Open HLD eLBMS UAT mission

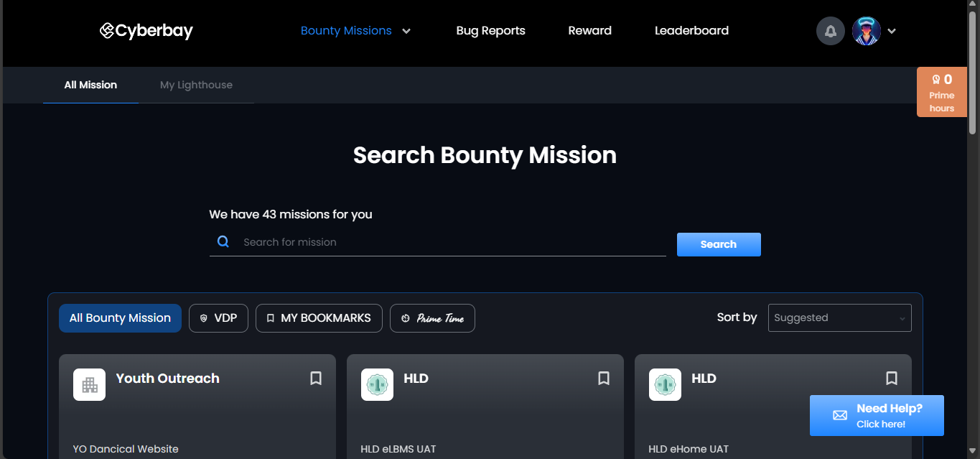[398, 449]
